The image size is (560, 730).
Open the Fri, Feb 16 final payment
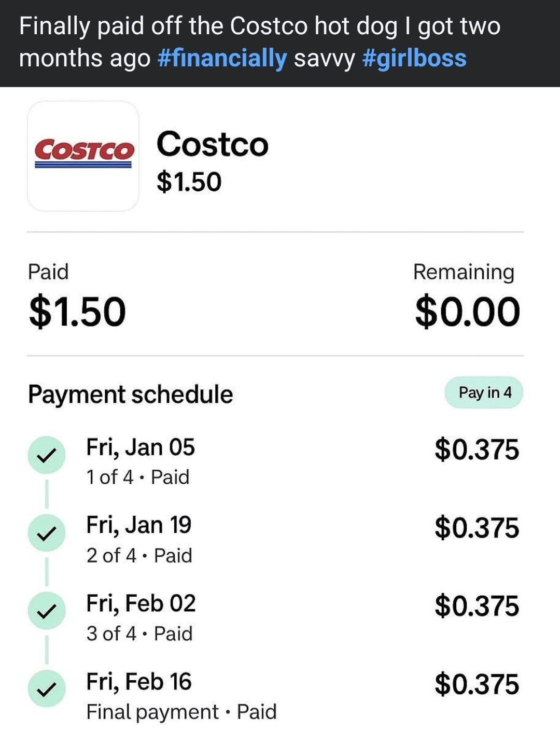pos(139,682)
